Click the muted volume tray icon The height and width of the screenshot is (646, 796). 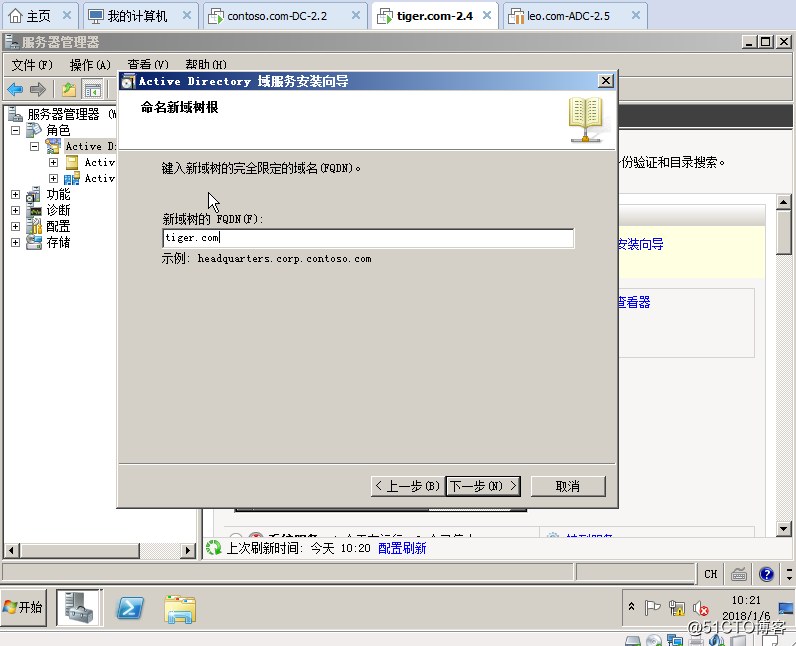coord(701,607)
